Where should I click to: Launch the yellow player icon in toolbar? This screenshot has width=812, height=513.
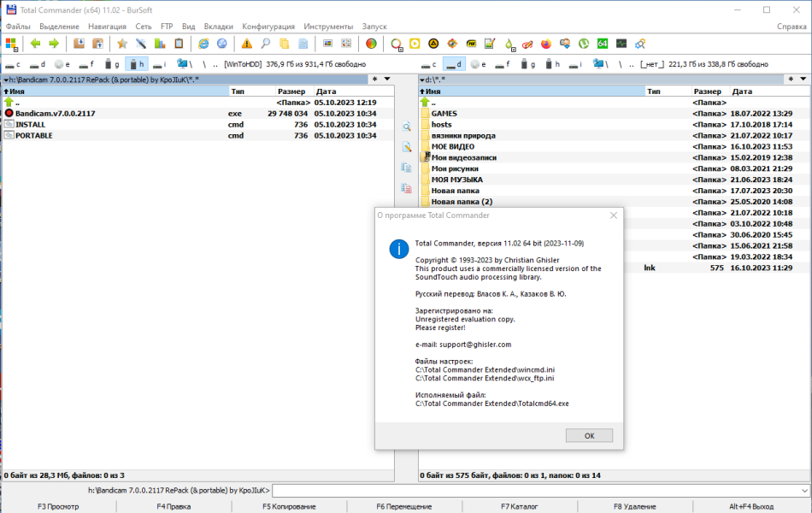[415, 44]
